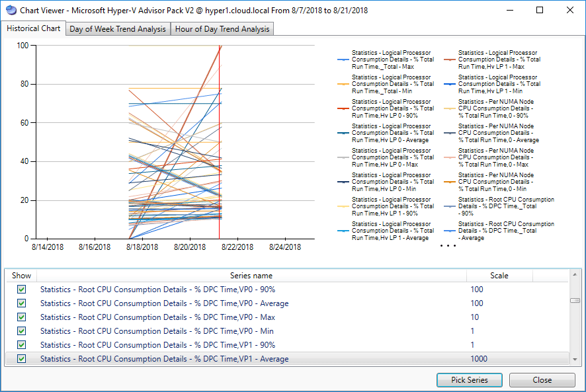Click the legend overflow ellipsis below the legend
The width and height of the screenshot is (586, 392).
click(x=448, y=246)
